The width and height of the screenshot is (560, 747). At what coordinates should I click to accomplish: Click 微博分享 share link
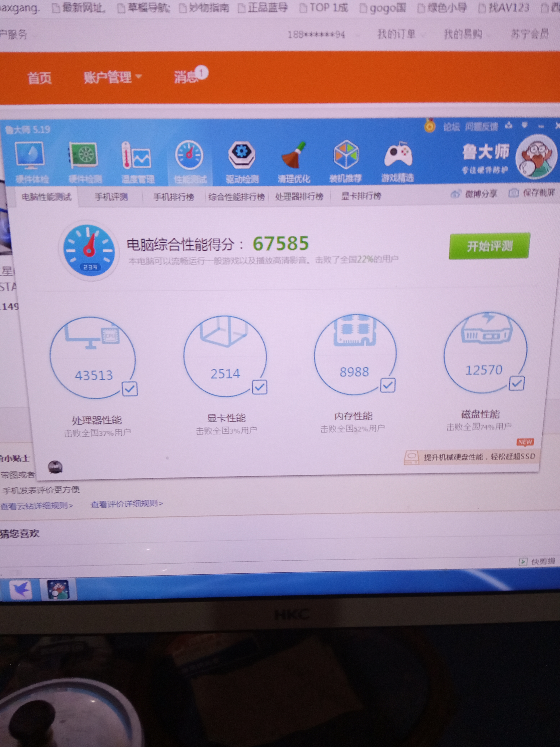[x=474, y=194]
